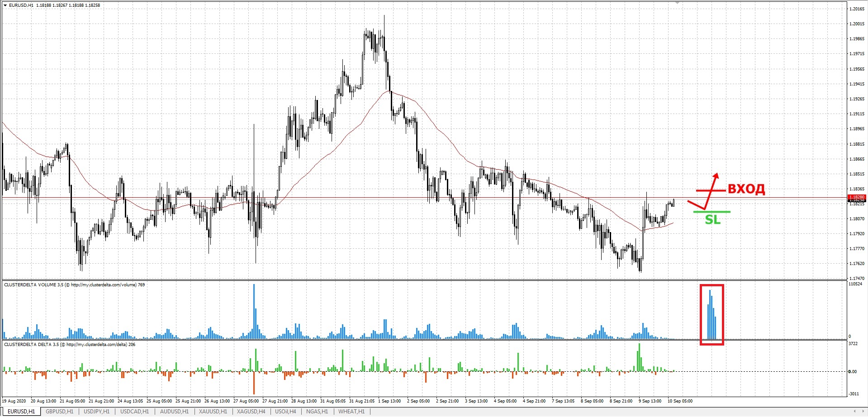Open the AUDUSD,H1 chart tab
Viewport: 868px width, 417px height.
tap(174, 412)
